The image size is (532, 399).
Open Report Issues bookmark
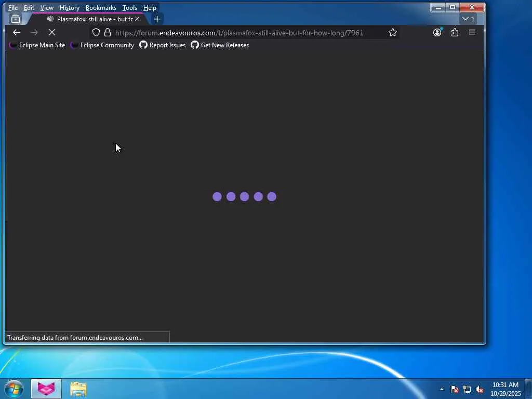pyautogui.click(x=163, y=45)
